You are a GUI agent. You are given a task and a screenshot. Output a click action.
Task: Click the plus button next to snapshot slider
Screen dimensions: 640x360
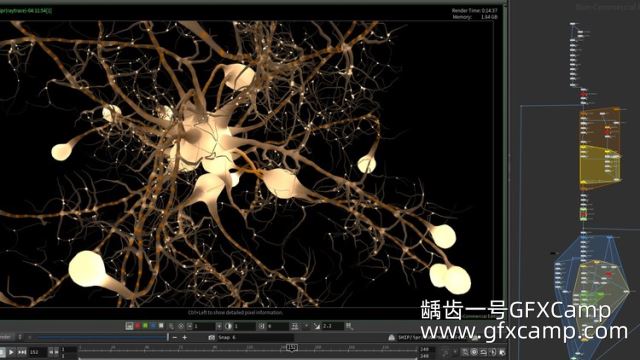[x=184, y=338]
